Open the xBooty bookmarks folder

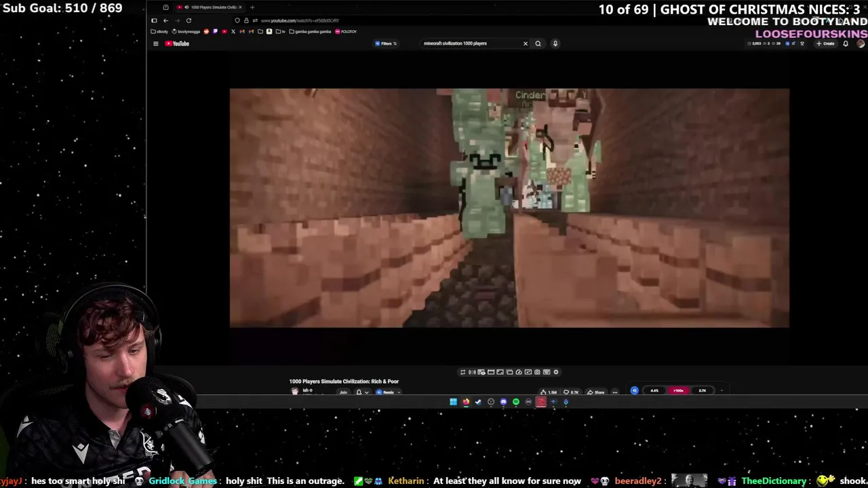click(x=160, y=32)
